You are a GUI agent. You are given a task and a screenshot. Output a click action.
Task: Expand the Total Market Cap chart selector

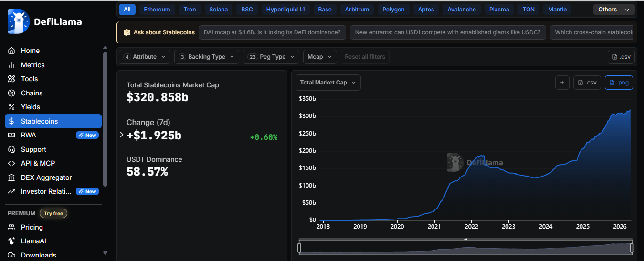(x=328, y=83)
